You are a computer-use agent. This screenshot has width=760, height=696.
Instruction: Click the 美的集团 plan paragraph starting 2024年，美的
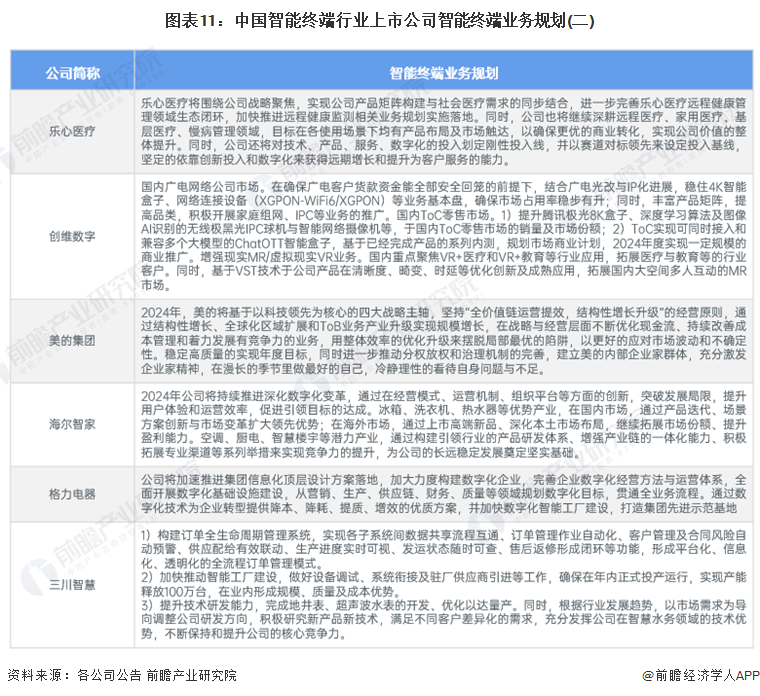pos(443,341)
